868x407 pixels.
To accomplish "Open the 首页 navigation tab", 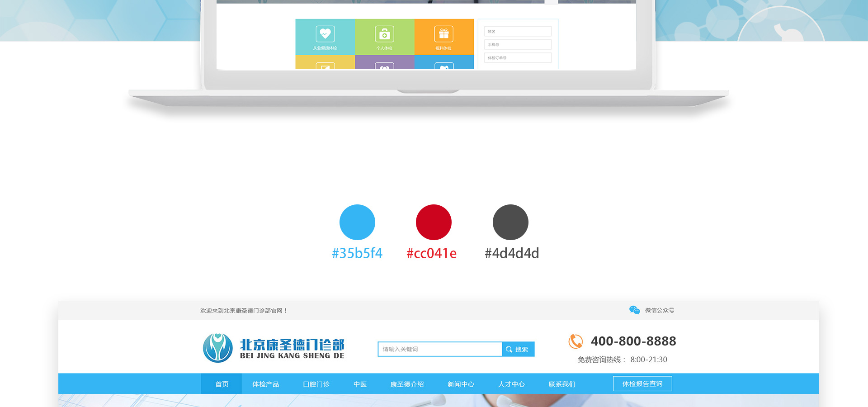I will click(222, 384).
